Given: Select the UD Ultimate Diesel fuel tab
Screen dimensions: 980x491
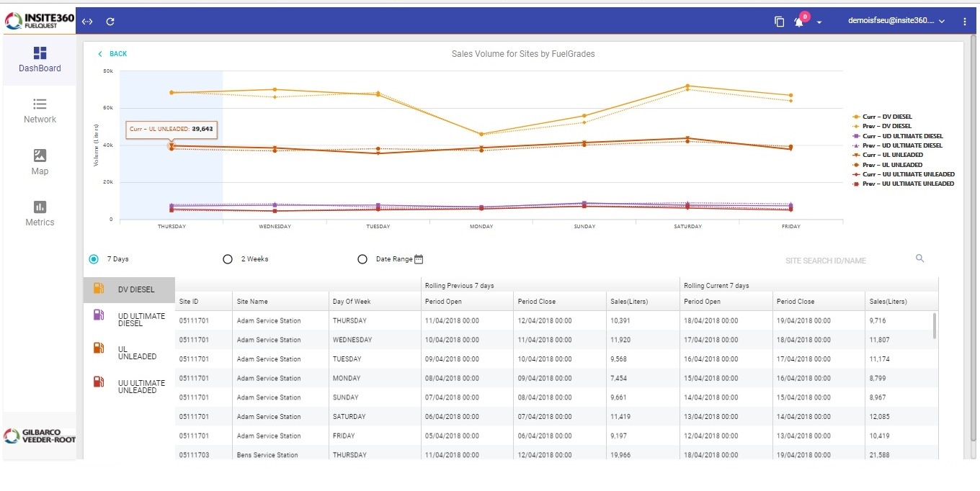Looking at the screenshot, I should tap(130, 320).
